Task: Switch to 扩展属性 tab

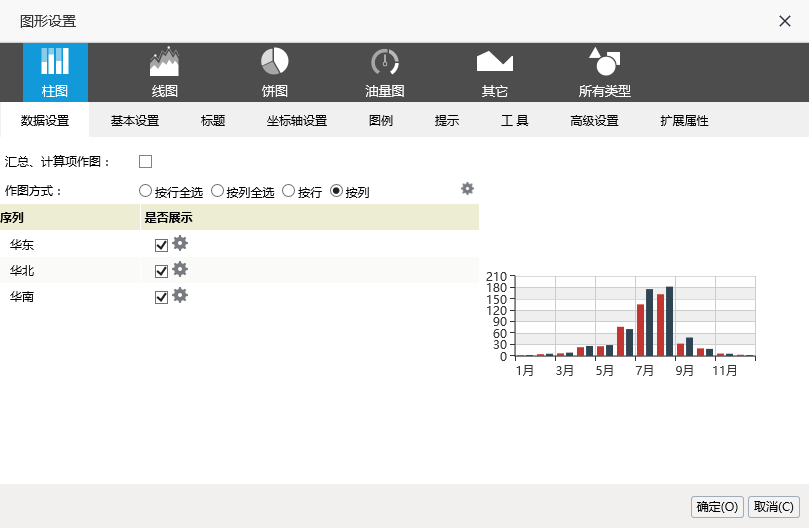Action: (684, 120)
